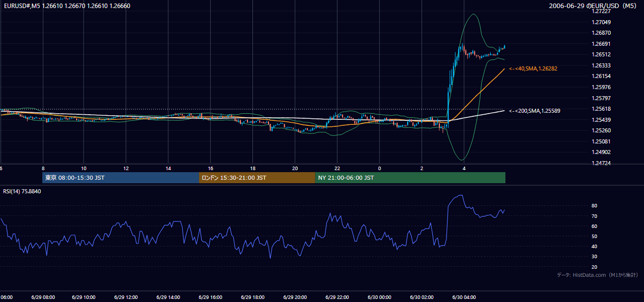This screenshot has height=302, width=644.
Task: Click price axis value 1.25797
Action: tap(601, 98)
